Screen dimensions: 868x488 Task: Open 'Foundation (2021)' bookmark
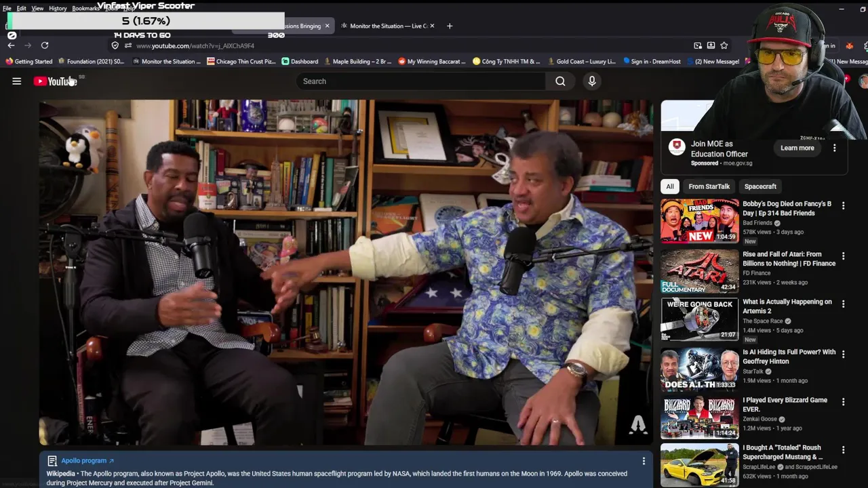tap(91, 61)
